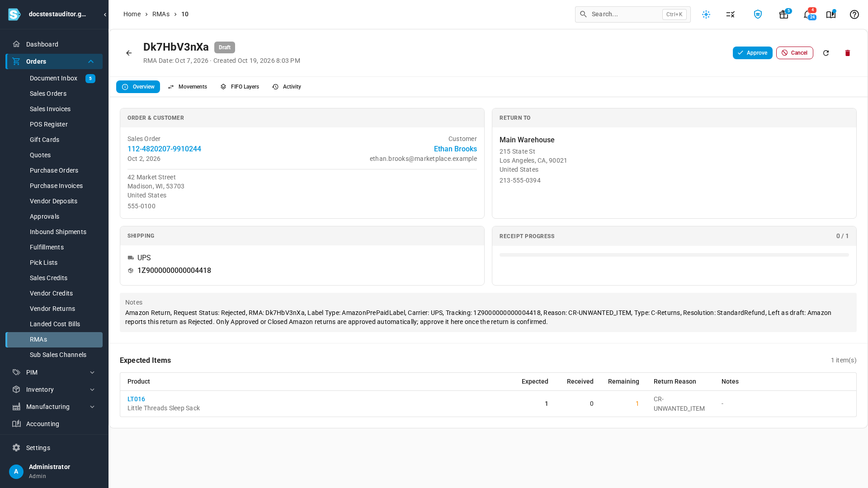This screenshot has height=488, width=868.
Task: Open product LT016 link
Action: 136,399
